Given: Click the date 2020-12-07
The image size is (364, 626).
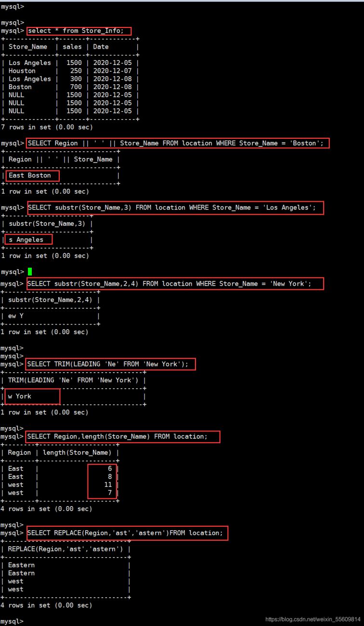Looking at the screenshot, I should pyautogui.click(x=113, y=71).
